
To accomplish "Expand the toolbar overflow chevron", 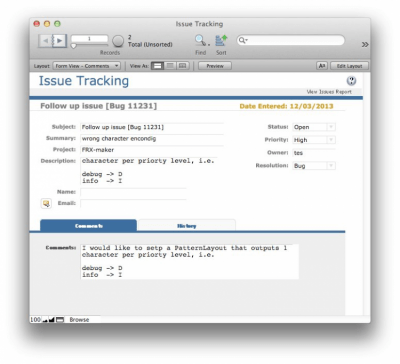I will pos(365,44).
